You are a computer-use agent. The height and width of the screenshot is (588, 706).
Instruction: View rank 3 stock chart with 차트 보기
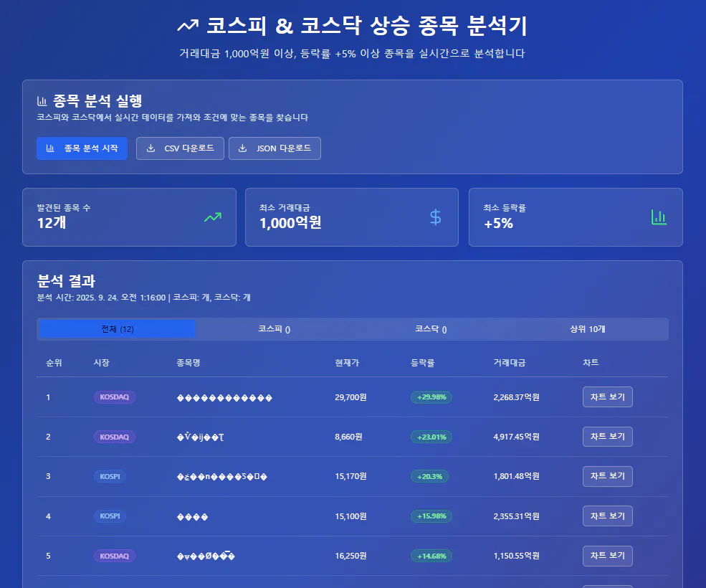pos(607,476)
